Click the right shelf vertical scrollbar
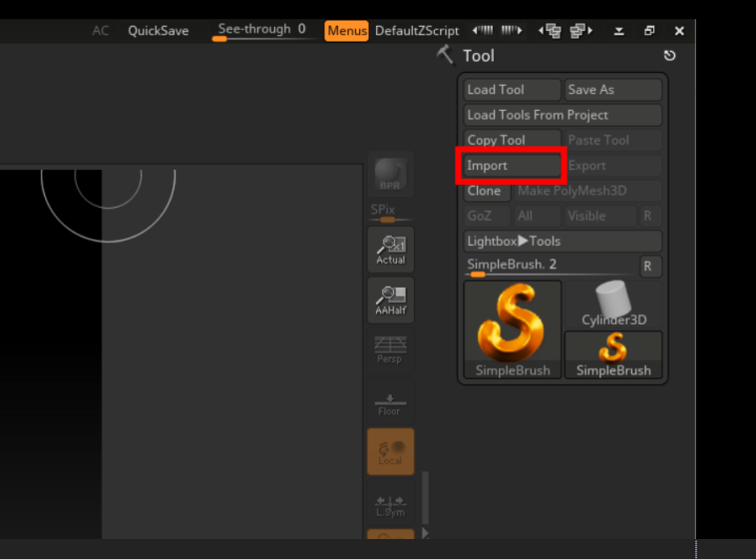This screenshot has height=559, width=756. (x=425, y=498)
